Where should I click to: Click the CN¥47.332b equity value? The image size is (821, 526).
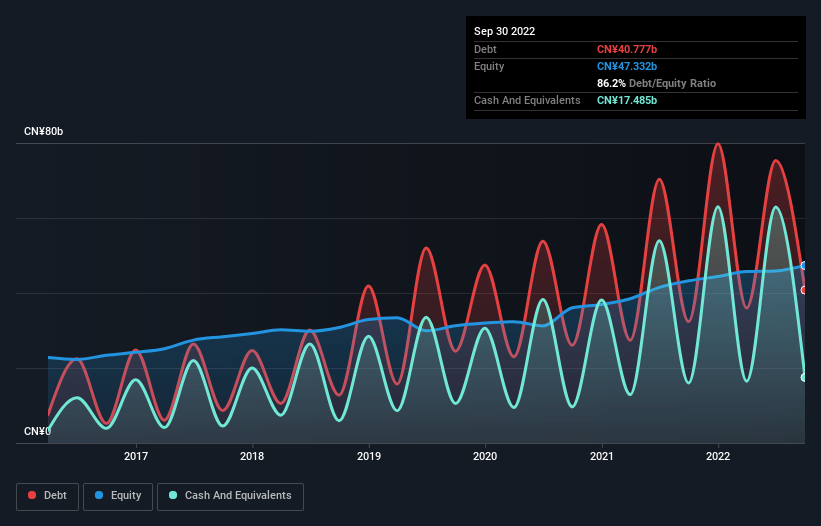[x=627, y=66]
